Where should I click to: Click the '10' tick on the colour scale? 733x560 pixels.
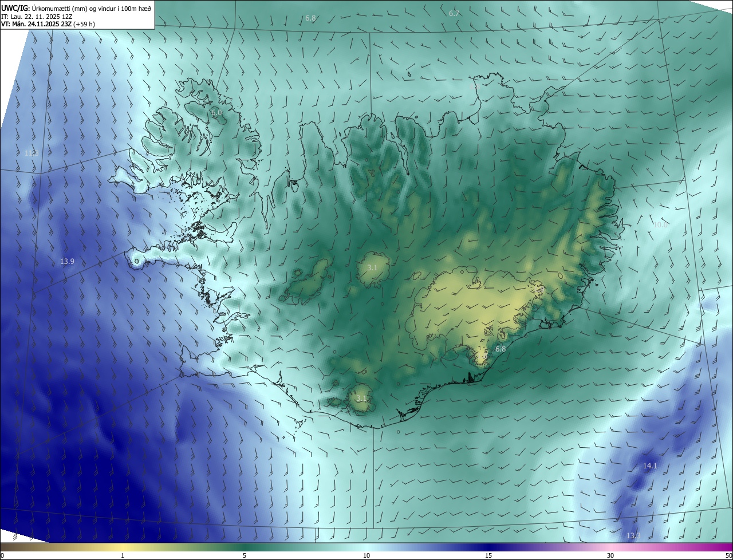(366, 555)
